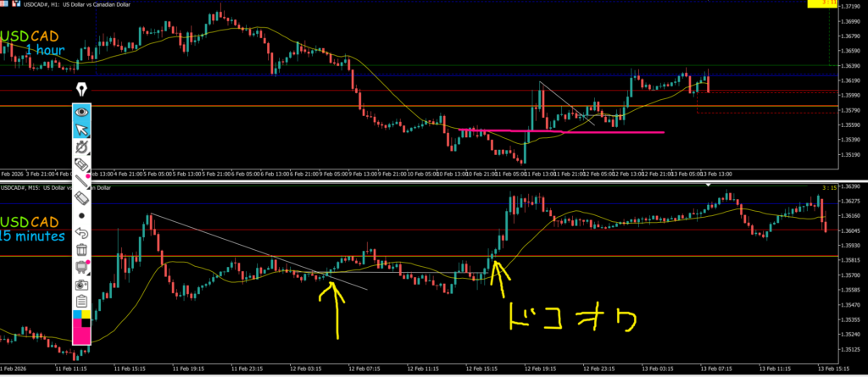Pick the yellow color swatch
Screen dimensions: 868x377
pyautogui.click(x=86, y=314)
